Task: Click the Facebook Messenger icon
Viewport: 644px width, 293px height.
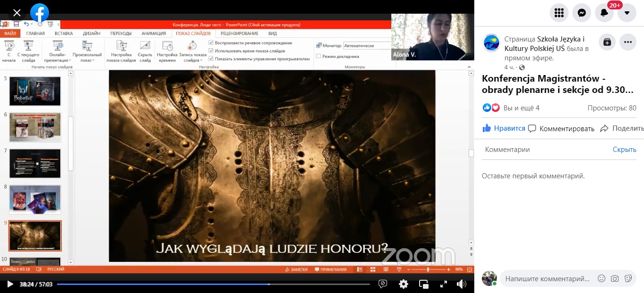Action: (x=582, y=13)
